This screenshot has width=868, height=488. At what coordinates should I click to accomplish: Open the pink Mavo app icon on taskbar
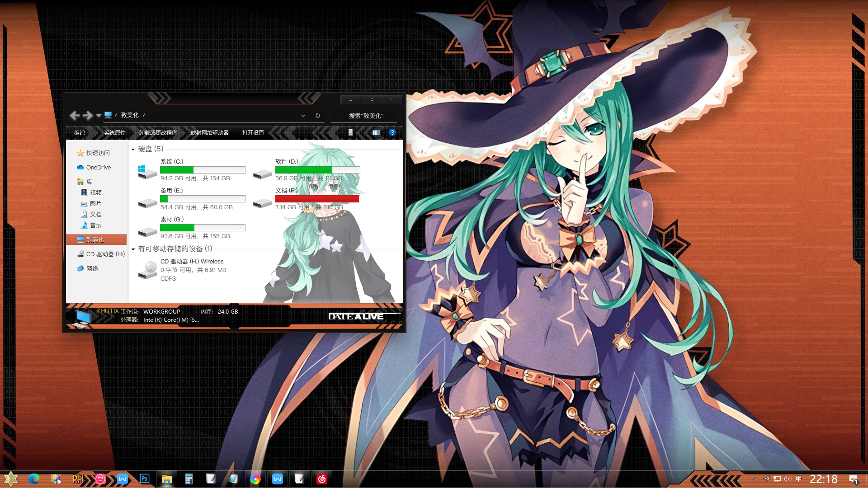coord(100,479)
